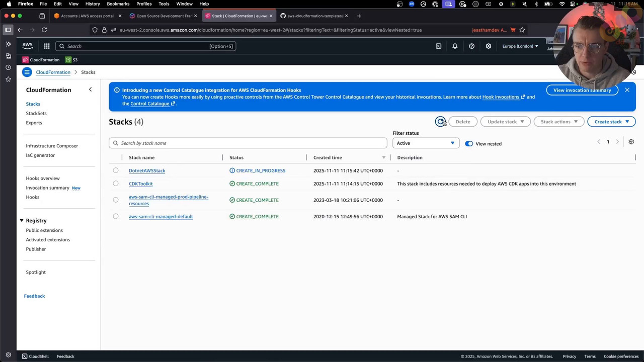Open Firefox sidebar settings gear at bottom
644x362 pixels.
tap(8, 354)
